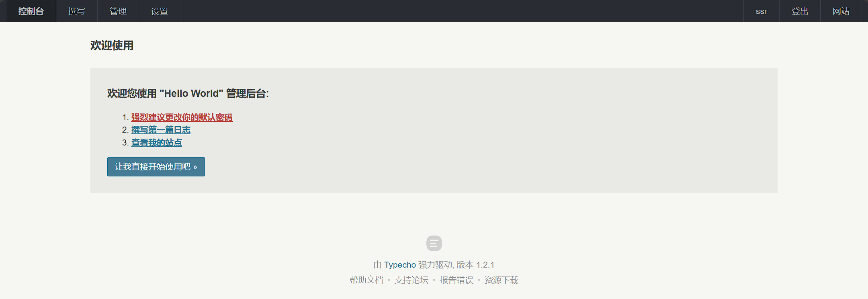Open the ssr user profile link

pyautogui.click(x=762, y=11)
